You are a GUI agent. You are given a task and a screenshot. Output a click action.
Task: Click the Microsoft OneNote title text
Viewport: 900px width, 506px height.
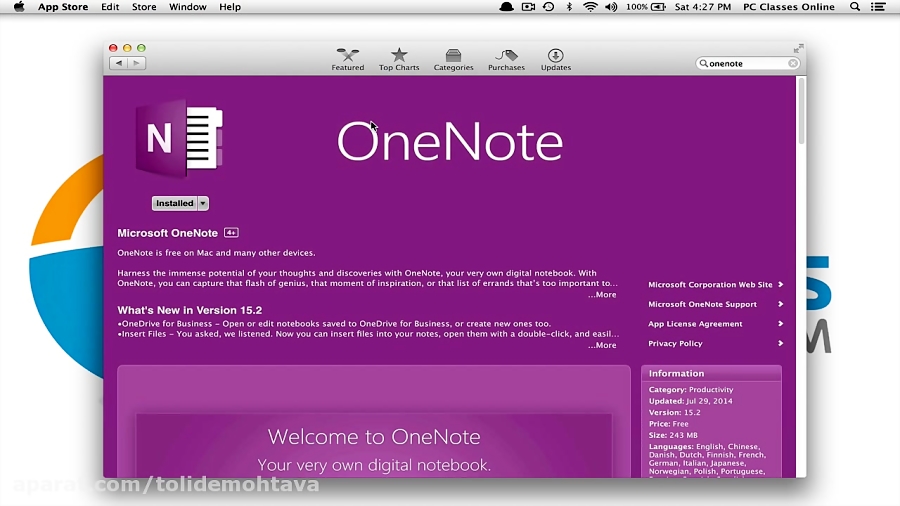pos(168,233)
